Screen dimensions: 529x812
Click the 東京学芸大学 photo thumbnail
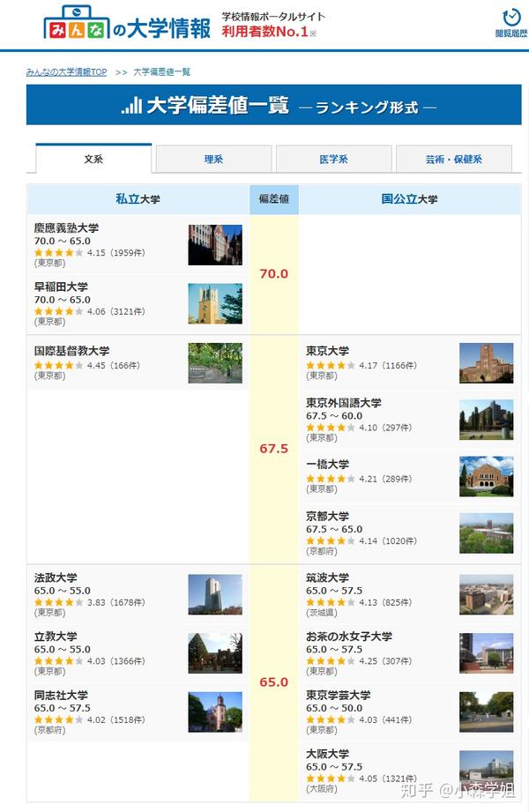[487, 712]
